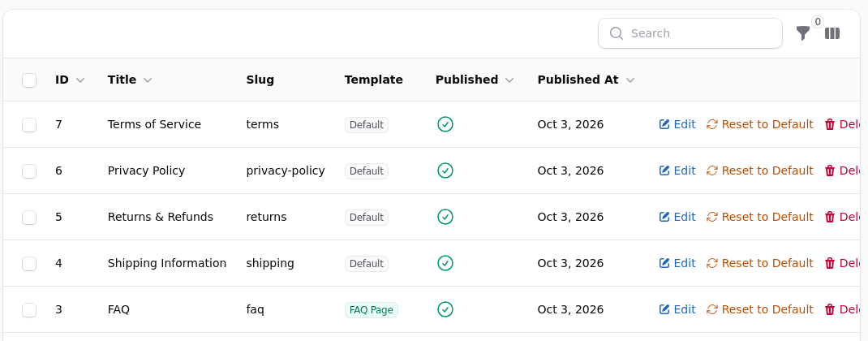Click the Default badge in Returns & Refunds row
The width and height of the screenshot is (868, 341).
367,218
